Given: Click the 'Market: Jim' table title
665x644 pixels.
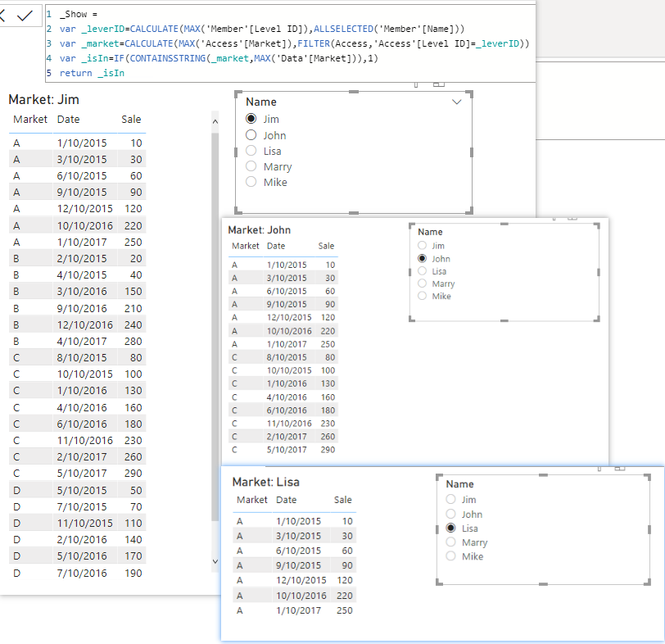Looking at the screenshot, I should click(43, 99).
